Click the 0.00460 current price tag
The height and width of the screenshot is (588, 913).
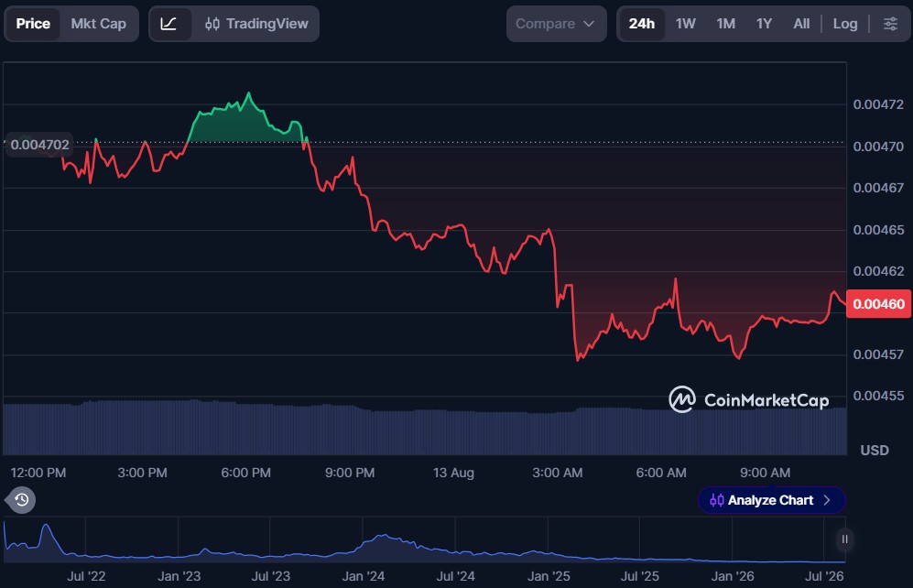(878, 304)
